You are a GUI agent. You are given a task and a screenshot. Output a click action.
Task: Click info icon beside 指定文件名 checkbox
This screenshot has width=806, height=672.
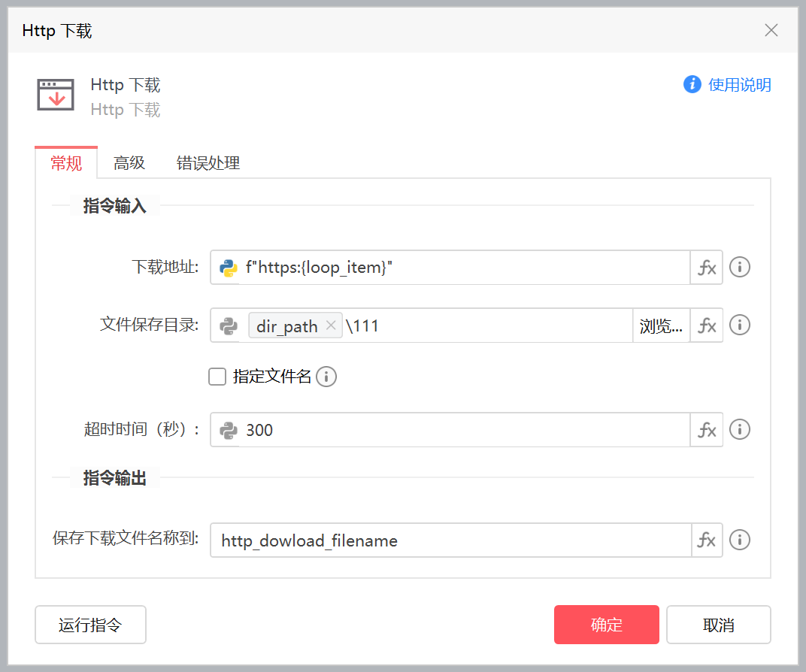pos(326,377)
